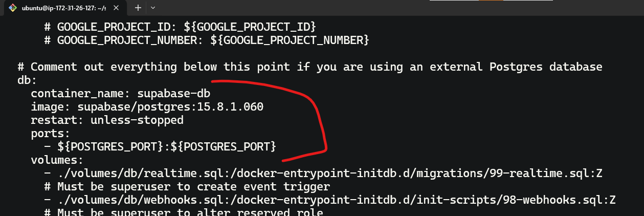Screen dimensions: 644x216
Task: Expand the terminal profiles dropdown chevron
Action: (x=152, y=8)
